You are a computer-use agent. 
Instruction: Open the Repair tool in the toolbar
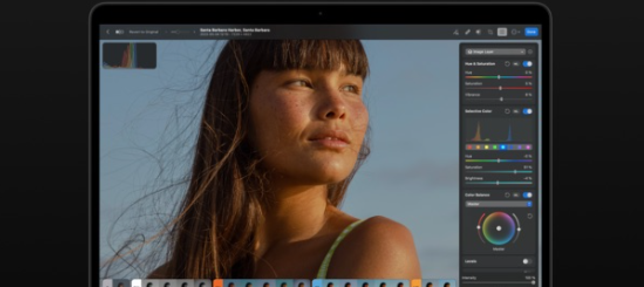pos(467,32)
